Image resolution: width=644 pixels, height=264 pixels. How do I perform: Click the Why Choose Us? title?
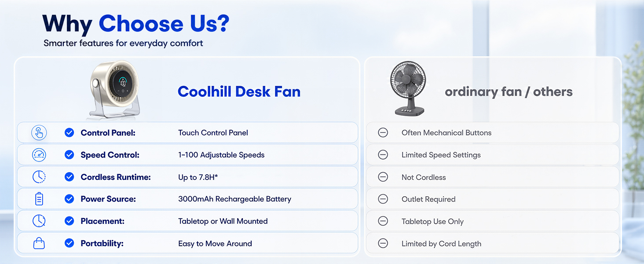tap(136, 24)
